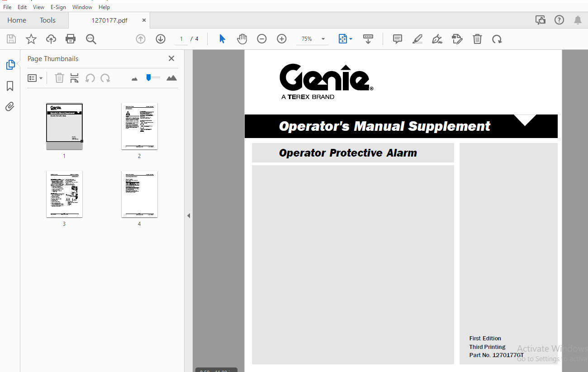Switch to the Home tab
Viewport: 588px width, 372px height.
click(17, 20)
